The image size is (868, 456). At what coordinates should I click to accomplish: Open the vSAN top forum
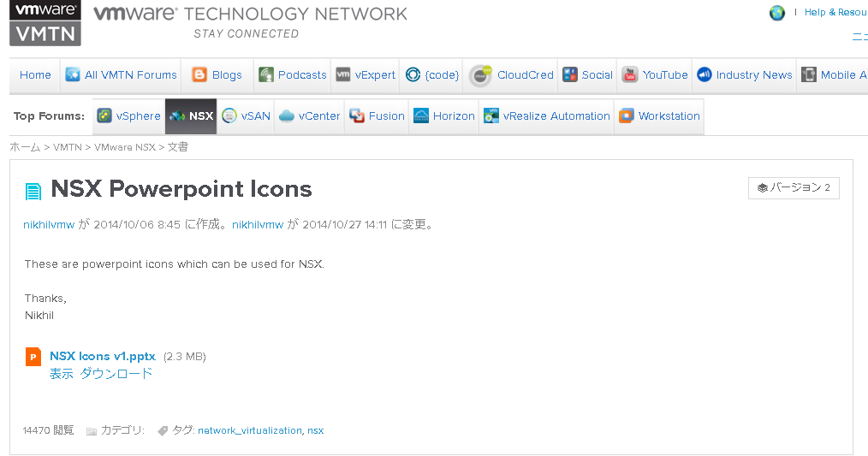tap(256, 115)
